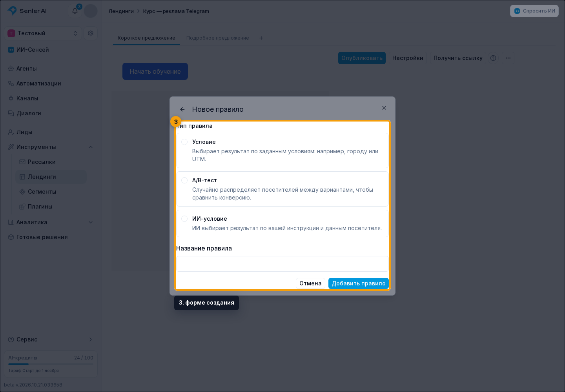Viewport: 565px width, 392px height.
Task: Open the Тестовый workspace dropdown
Action: click(x=43, y=33)
